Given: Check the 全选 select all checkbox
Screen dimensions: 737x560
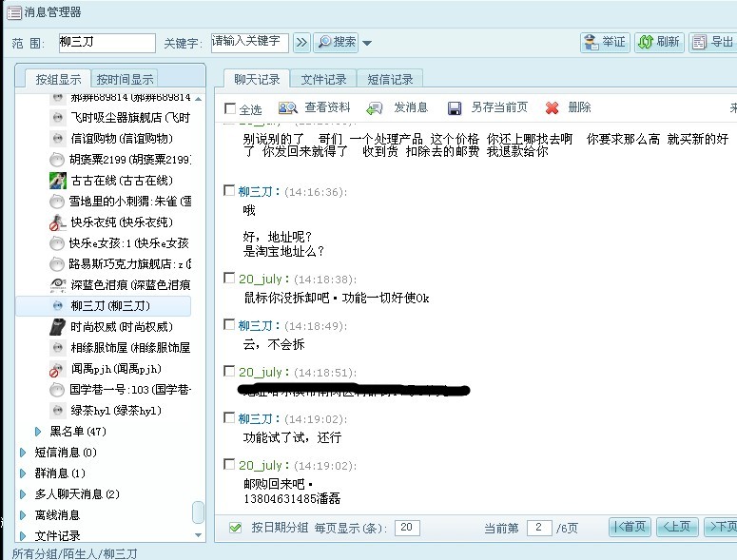Looking at the screenshot, I should pos(230,108).
